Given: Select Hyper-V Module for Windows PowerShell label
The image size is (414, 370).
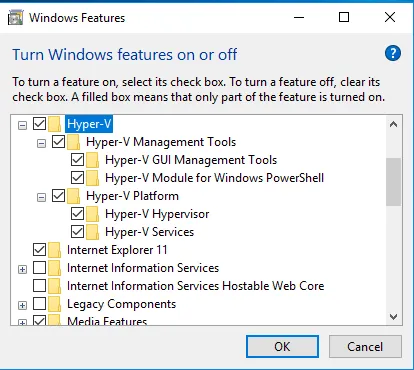Looking at the screenshot, I should pyautogui.click(x=214, y=178).
